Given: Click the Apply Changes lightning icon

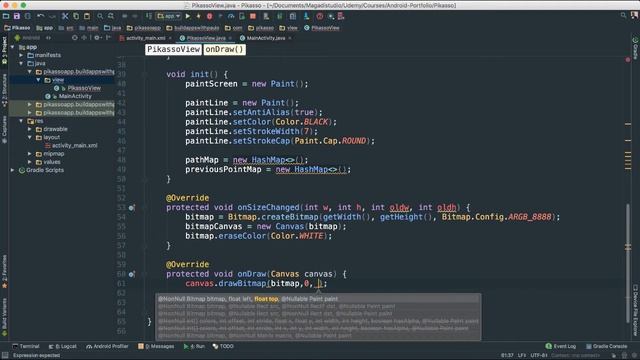Looking at the screenshot, I should 198,16.
